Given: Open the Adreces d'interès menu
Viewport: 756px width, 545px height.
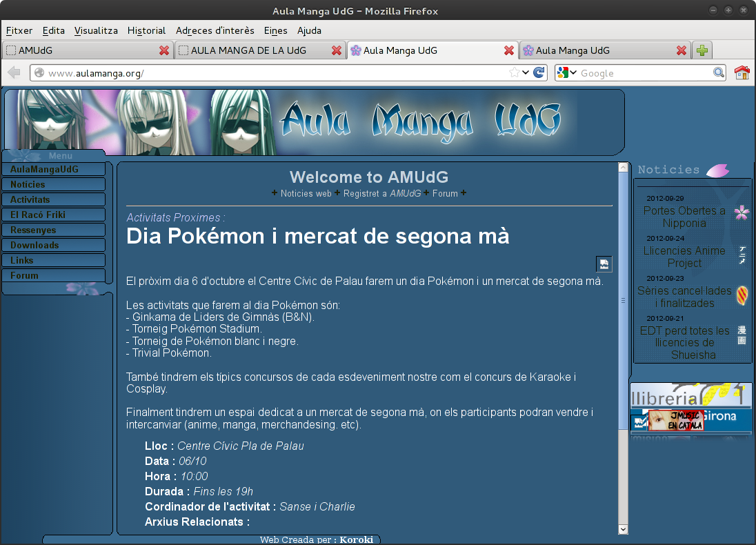Looking at the screenshot, I should pos(215,30).
